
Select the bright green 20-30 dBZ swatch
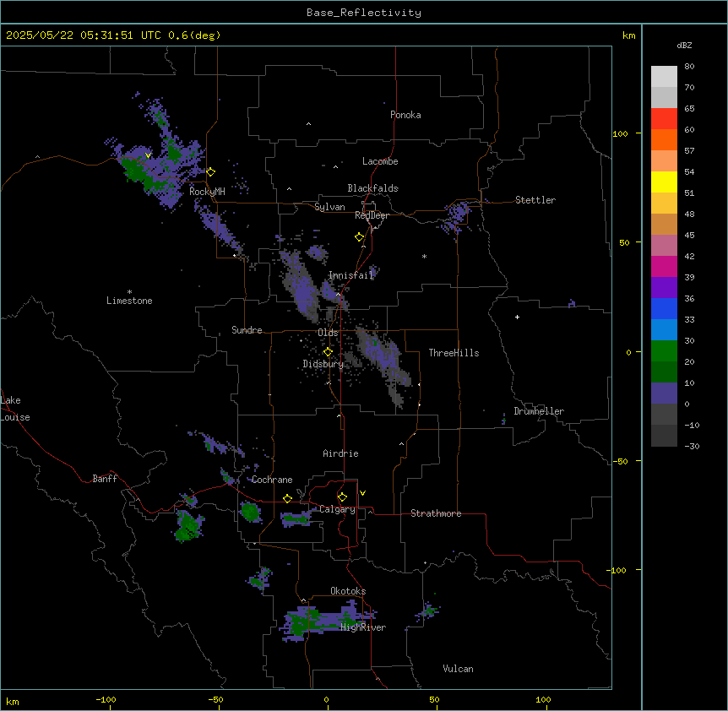664,351
